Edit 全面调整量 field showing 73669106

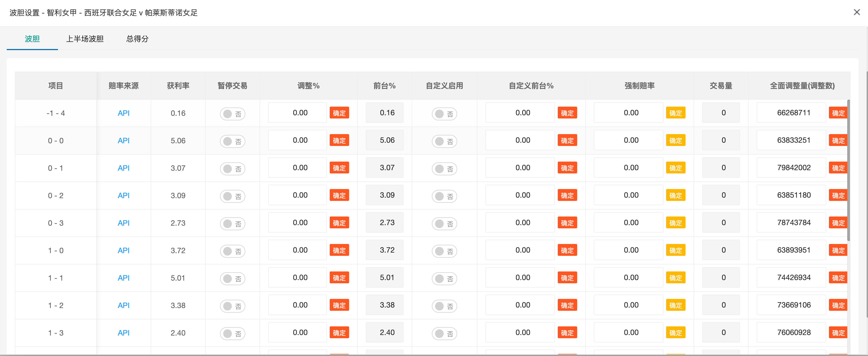pos(791,305)
